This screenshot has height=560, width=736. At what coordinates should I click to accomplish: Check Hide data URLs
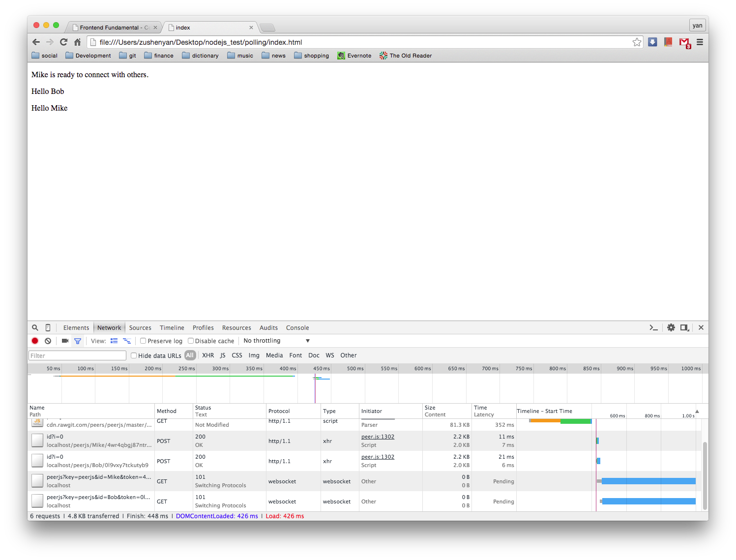(x=133, y=355)
